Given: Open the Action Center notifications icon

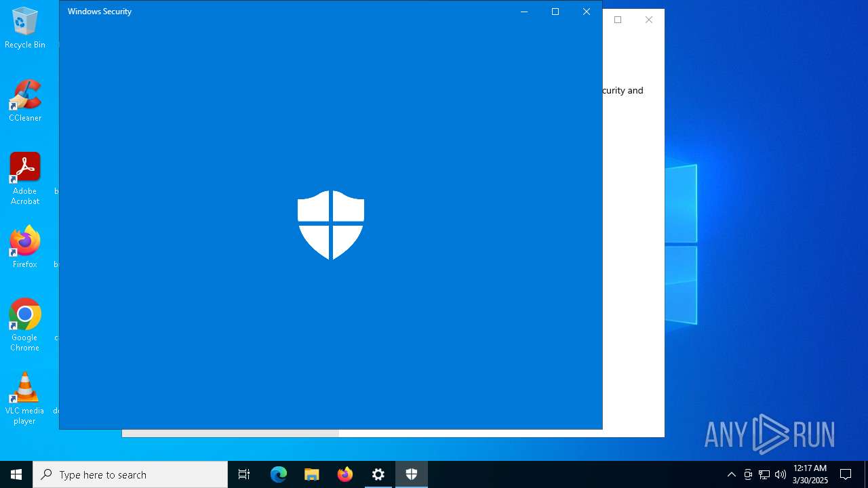Looking at the screenshot, I should pyautogui.click(x=846, y=474).
